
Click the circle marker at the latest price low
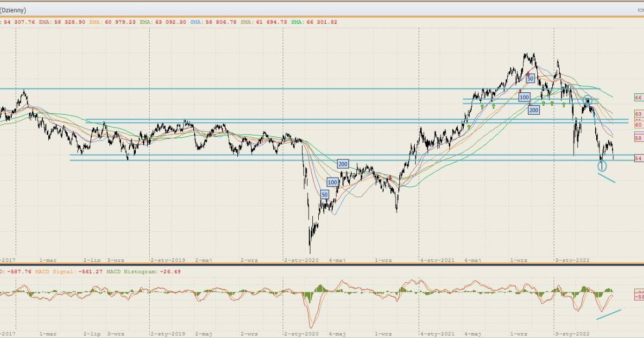603,166
